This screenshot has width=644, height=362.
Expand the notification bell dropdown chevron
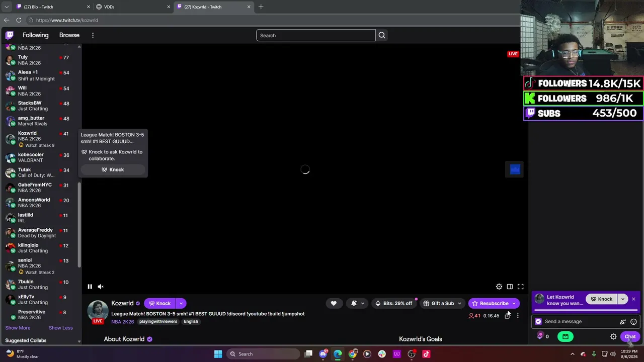[x=362, y=303]
